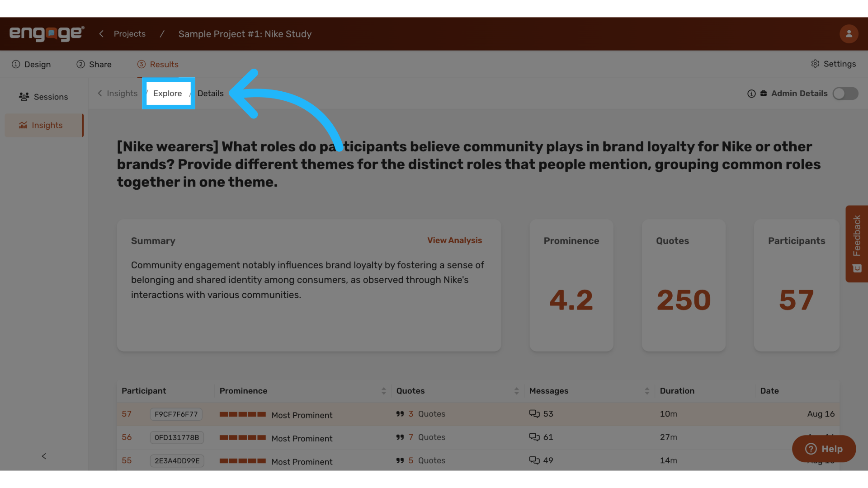Click the Engage logo
The image size is (868, 488).
47,34
